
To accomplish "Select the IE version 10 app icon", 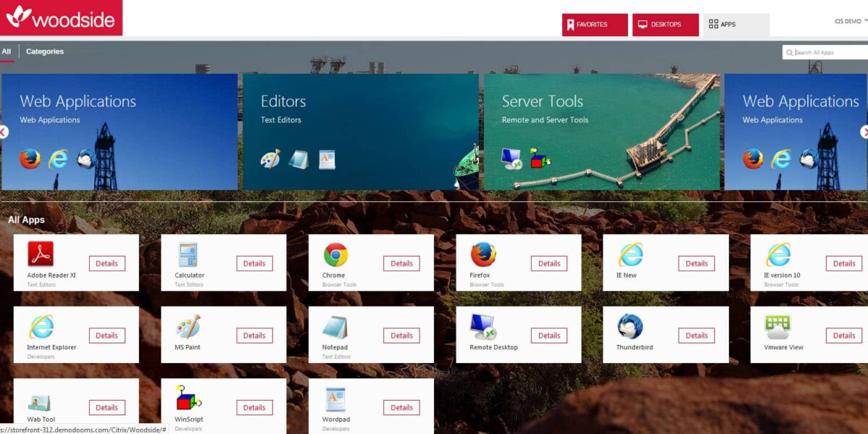I will point(778,255).
